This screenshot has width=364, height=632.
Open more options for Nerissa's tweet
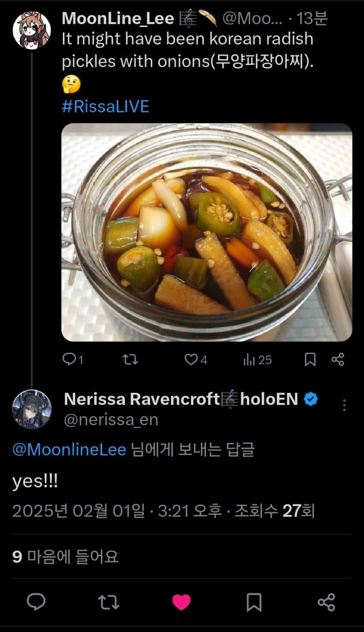coord(344,405)
